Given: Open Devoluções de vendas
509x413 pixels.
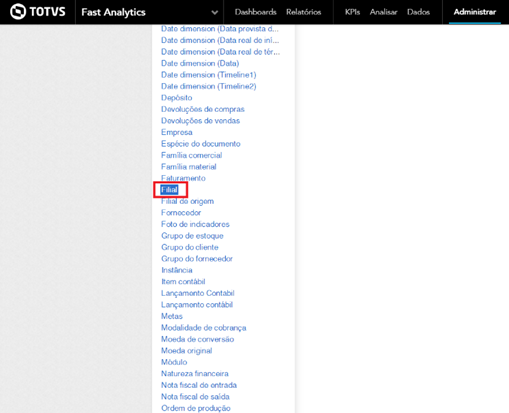Looking at the screenshot, I should point(200,121).
